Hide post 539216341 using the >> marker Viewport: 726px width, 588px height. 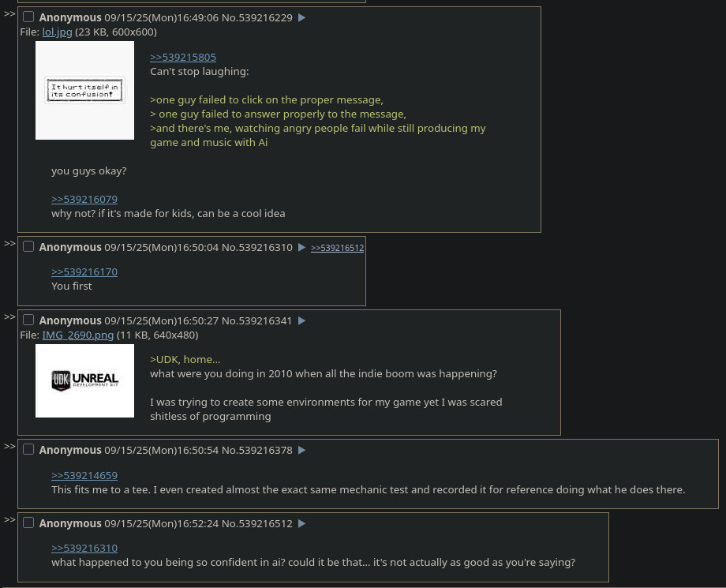pyautogui.click(x=9, y=316)
